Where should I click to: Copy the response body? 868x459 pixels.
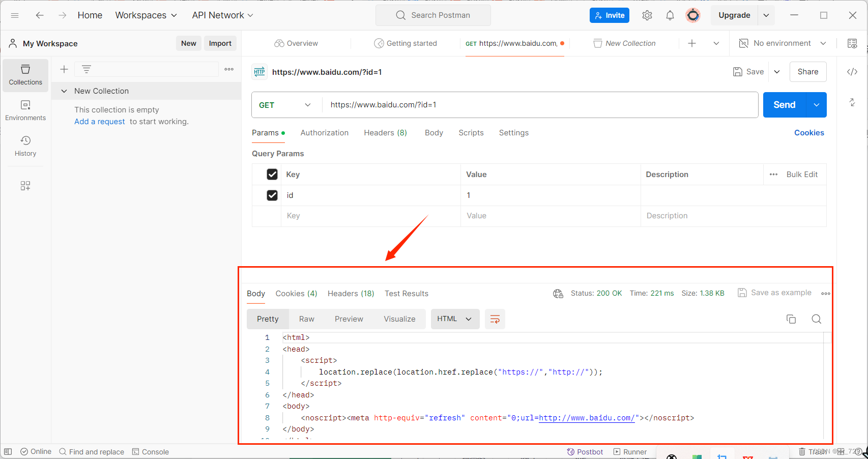791,319
